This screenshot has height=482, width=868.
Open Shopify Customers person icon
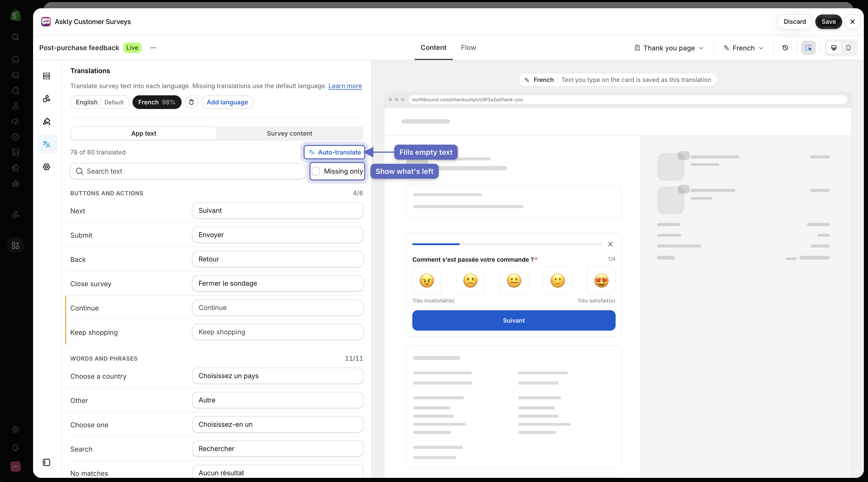tap(16, 106)
